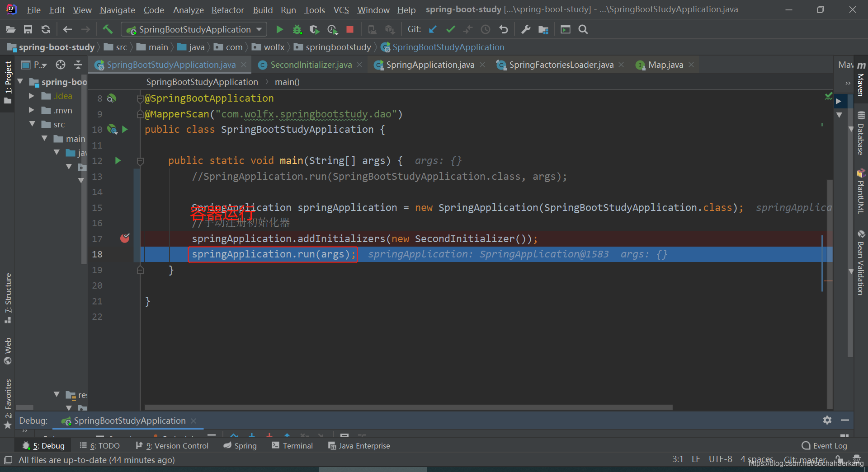Image resolution: width=868 pixels, height=472 pixels.
Task: Open the run configuration SpringBootStudyApplication dropdown
Action: click(193, 29)
